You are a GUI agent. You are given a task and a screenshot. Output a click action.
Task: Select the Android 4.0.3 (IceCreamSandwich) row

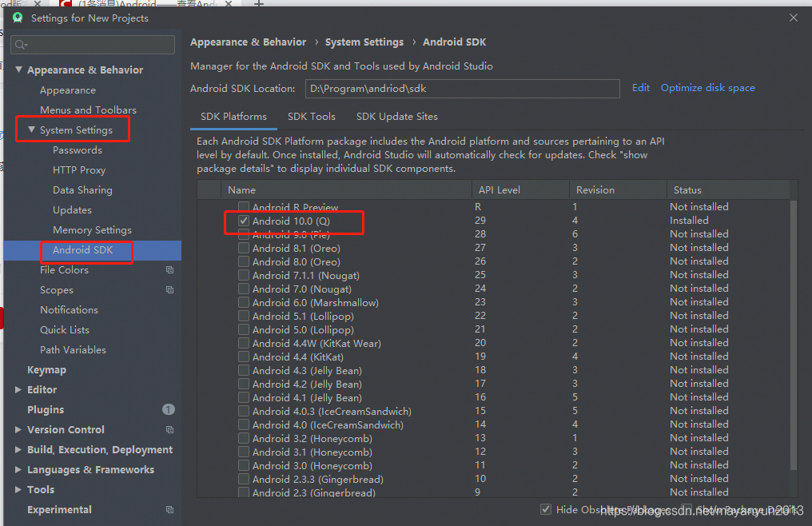[494, 411]
